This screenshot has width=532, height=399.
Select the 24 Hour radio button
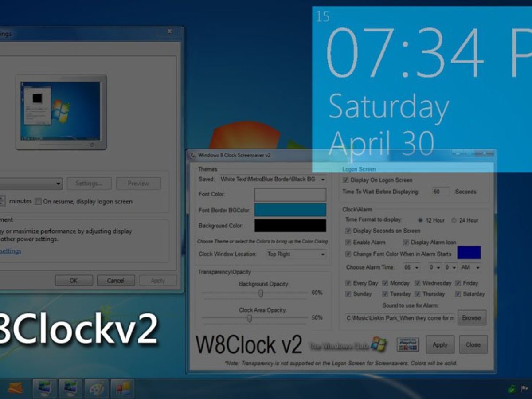(x=454, y=220)
